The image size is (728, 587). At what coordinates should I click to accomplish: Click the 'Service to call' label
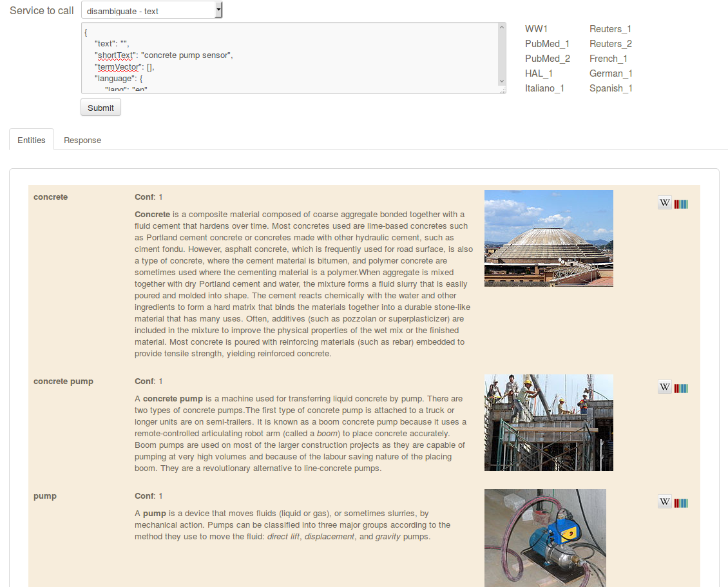[42, 11]
